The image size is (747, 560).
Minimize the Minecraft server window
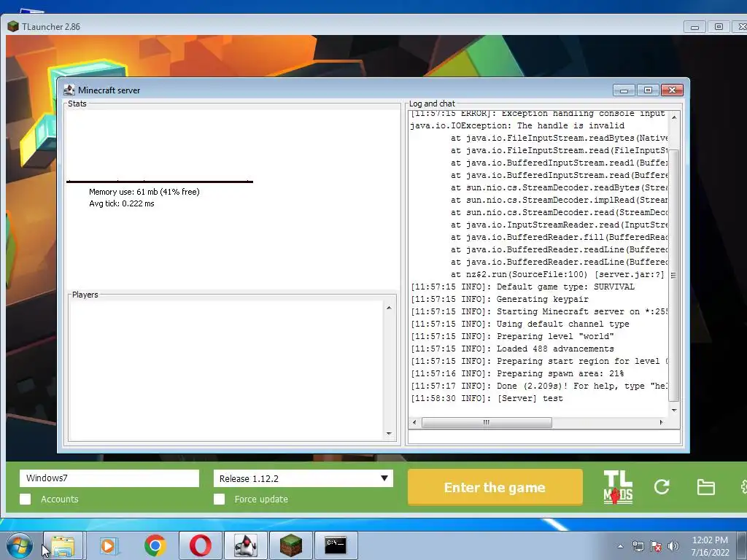click(x=624, y=90)
